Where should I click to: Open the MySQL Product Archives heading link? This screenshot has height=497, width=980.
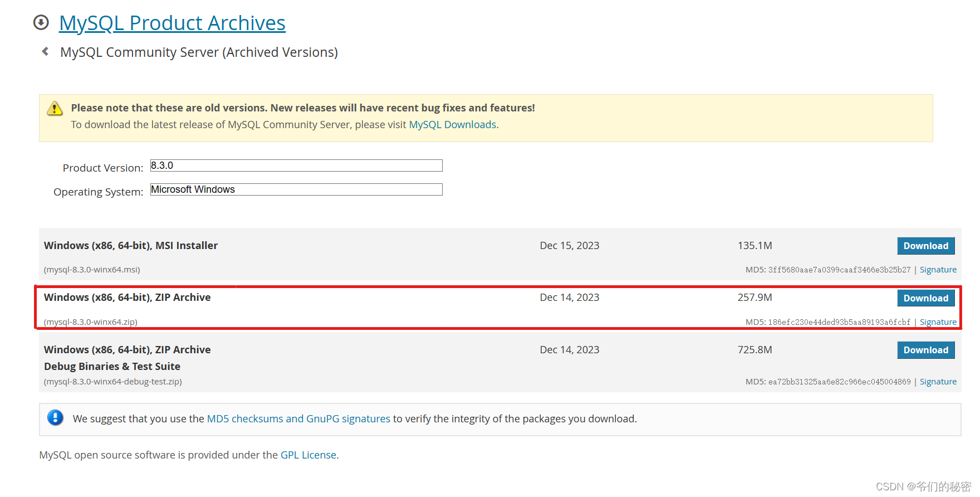tap(172, 23)
